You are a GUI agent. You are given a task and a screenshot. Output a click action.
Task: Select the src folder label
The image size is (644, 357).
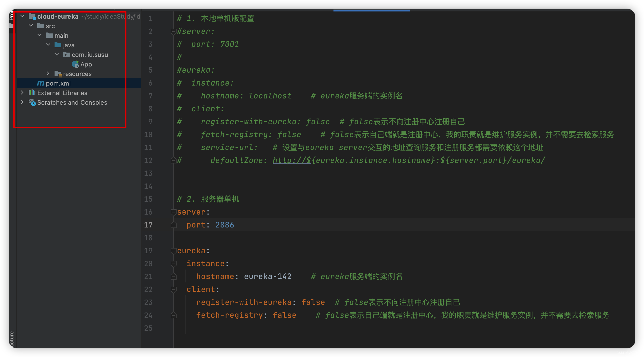(x=50, y=26)
